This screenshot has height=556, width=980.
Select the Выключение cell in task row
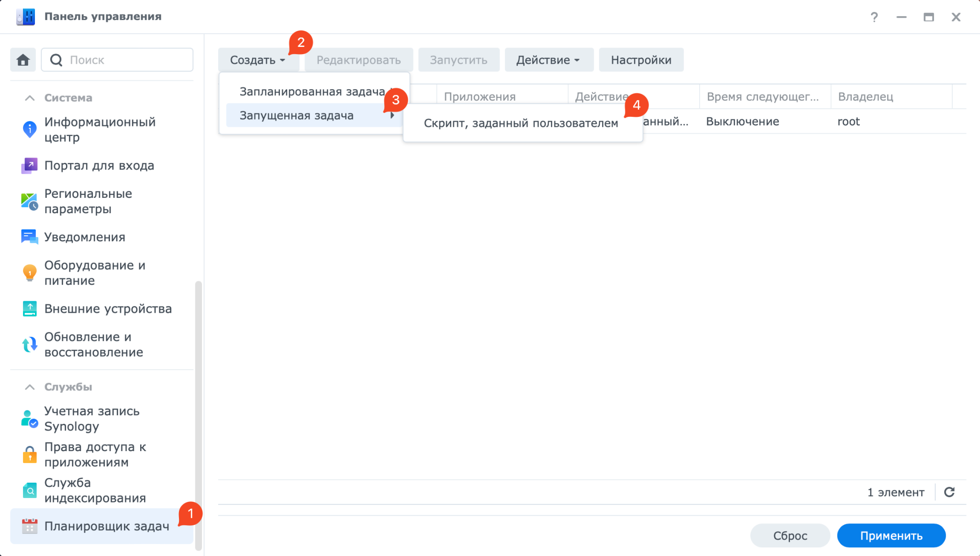[x=743, y=122]
